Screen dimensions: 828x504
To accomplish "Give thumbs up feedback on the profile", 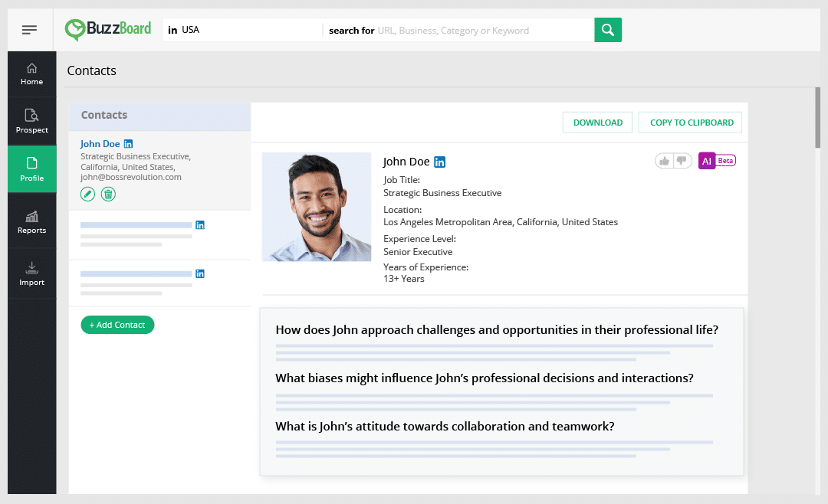I will tap(664, 161).
